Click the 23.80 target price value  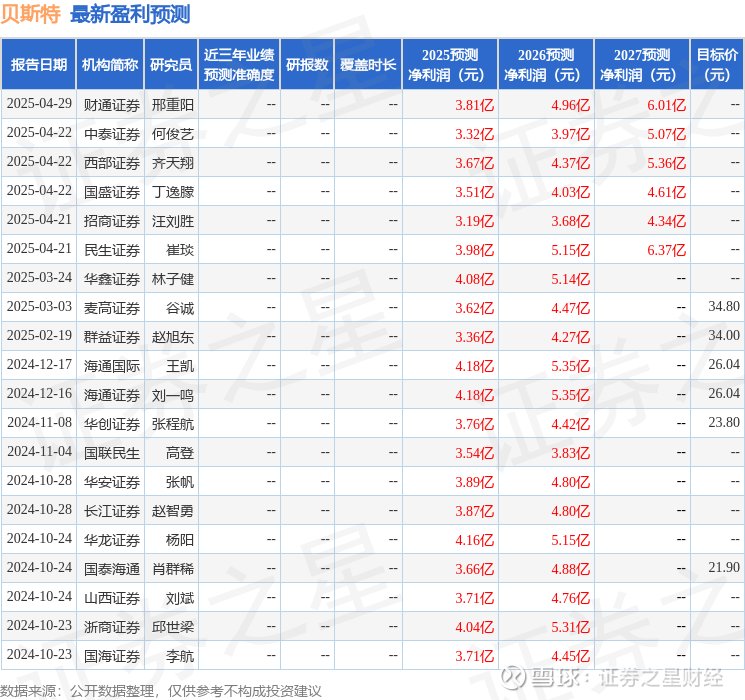724,422
